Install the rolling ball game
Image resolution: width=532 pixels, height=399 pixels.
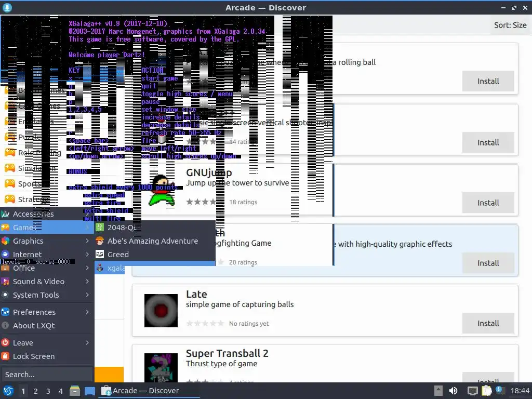488,81
